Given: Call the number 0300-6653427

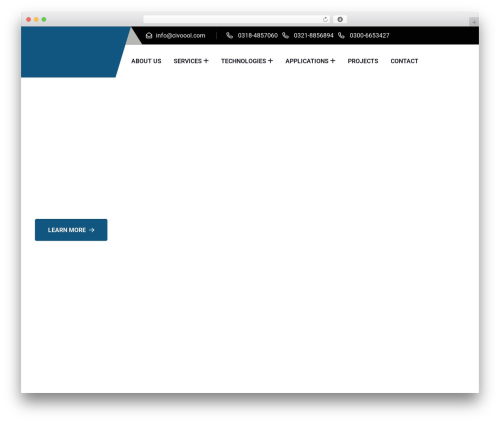Looking at the screenshot, I should [369, 35].
